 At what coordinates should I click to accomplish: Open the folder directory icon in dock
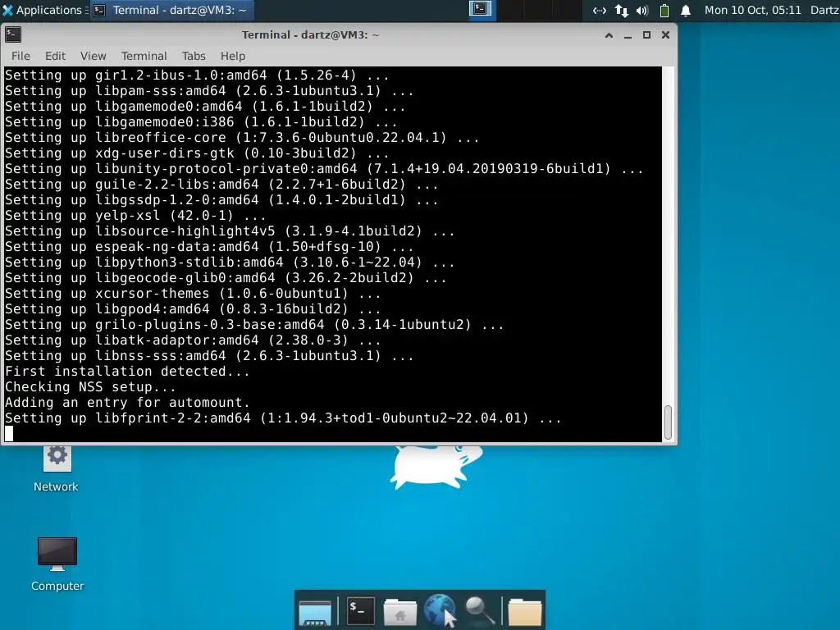(x=524, y=612)
